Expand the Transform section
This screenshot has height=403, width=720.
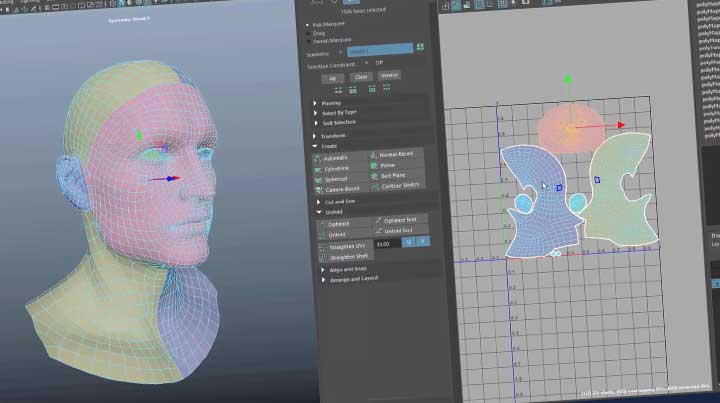[335, 136]
